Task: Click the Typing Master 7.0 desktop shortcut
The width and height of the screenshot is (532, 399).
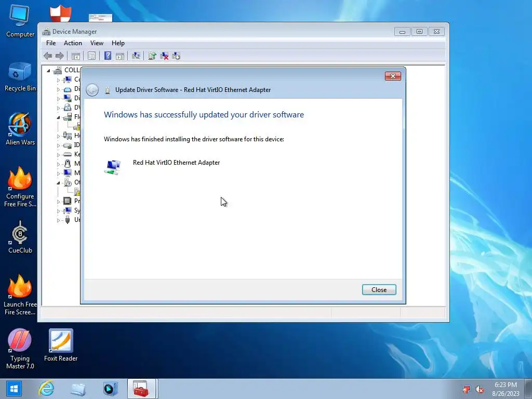Action: tap(20, 349)
